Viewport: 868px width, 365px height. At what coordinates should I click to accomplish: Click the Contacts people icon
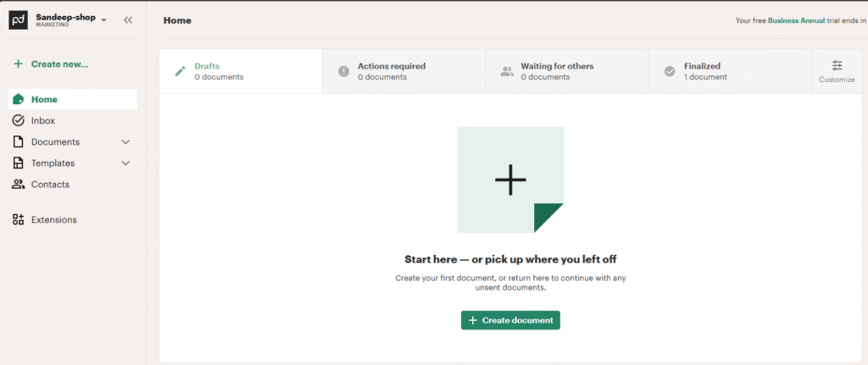pos(19,184)
